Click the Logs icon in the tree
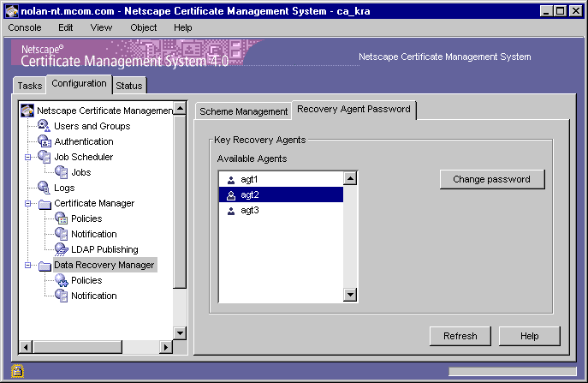This screenshot has height=383, width=588. pos(45,188)
